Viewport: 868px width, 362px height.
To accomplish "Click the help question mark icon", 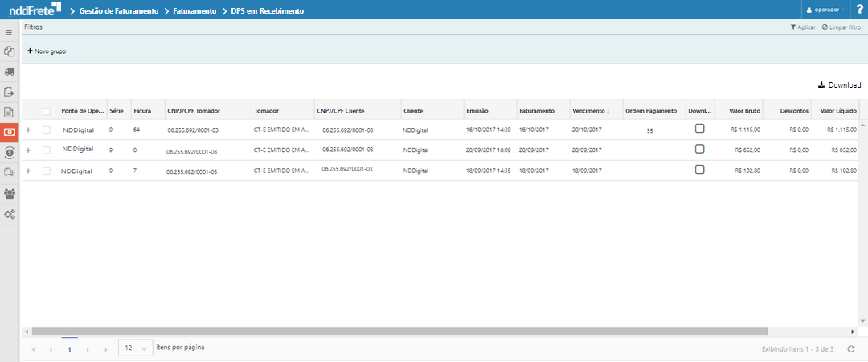I will 859,10.
